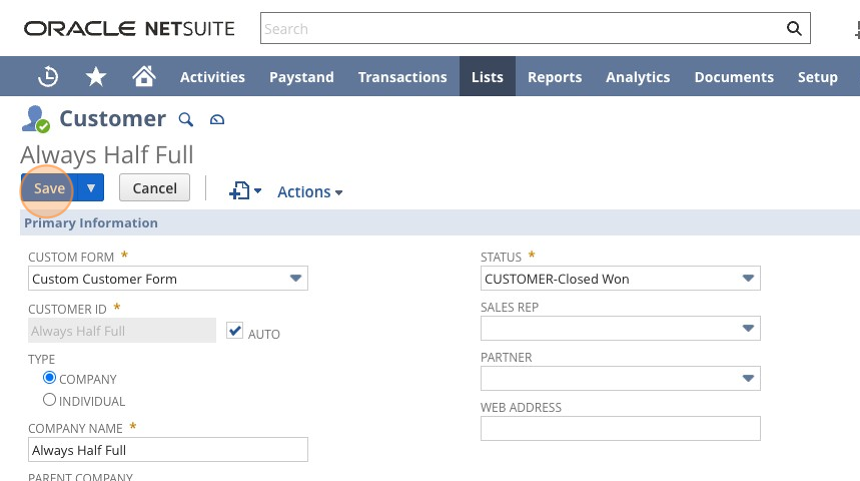Click the magnifier in the global search bar

794,29
